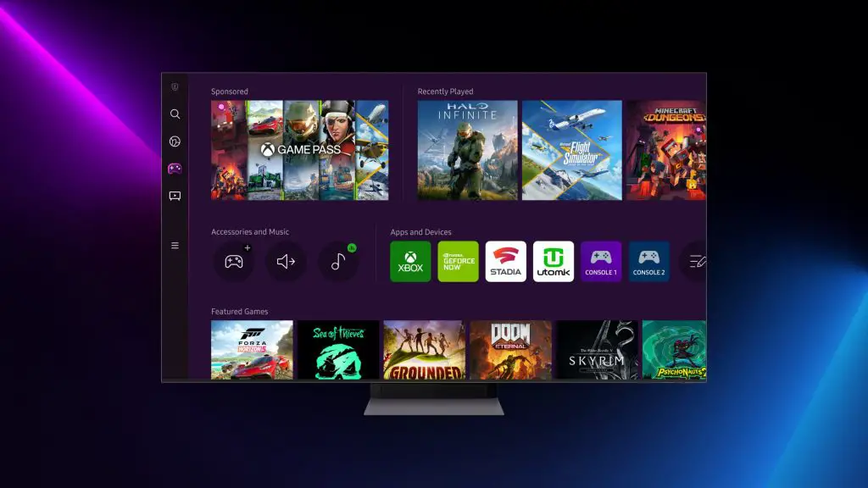Select the Gaming Hub controller icon in the sidebar

[x=175, y=169]
